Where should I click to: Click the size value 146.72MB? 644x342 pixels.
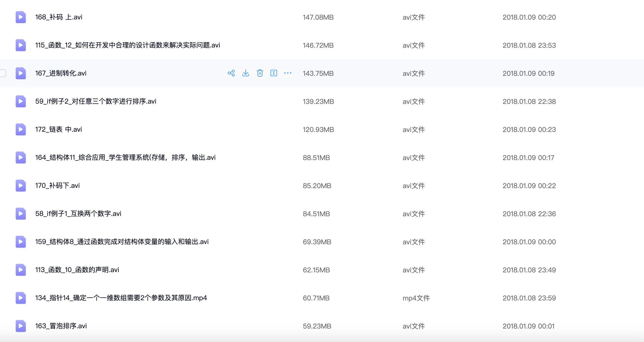tap(318, 45)
